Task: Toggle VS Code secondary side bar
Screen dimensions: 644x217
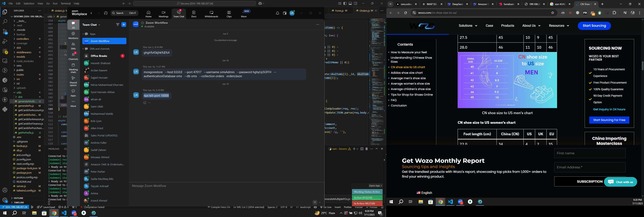Action: (355, 3)
